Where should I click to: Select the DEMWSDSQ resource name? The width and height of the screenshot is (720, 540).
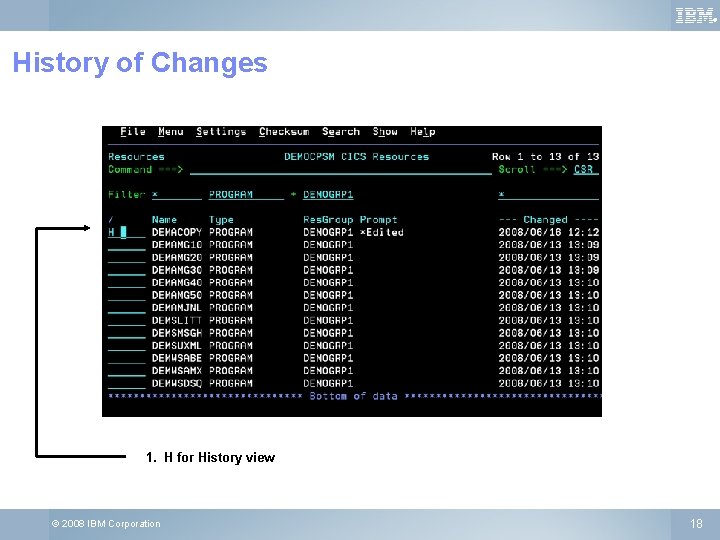pyautogui.click(x=177, y=383)
